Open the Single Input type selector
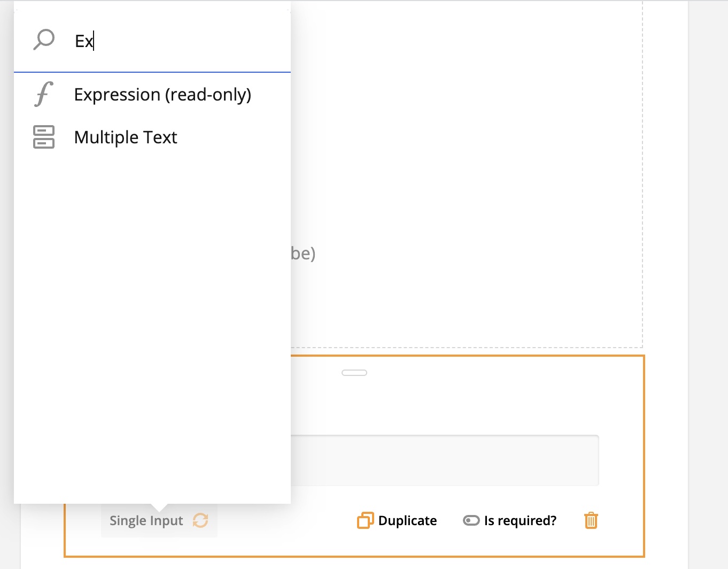 [x=146, y=521]
